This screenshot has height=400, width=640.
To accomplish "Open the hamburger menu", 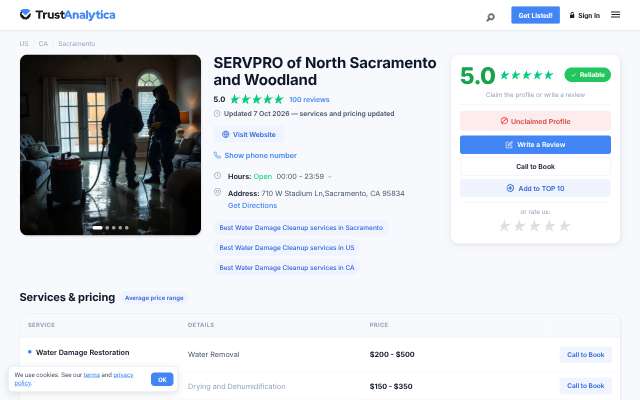I will coord(615,15).
